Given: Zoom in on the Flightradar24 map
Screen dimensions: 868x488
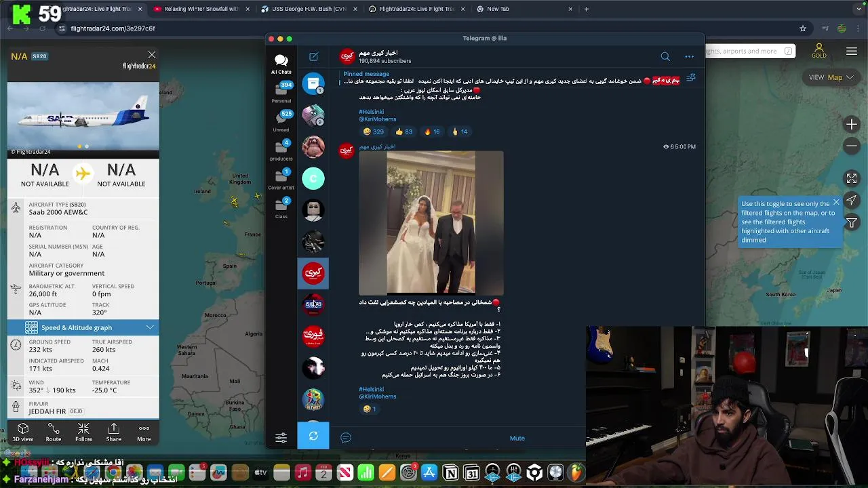Looking at the screenshot, I should point(852,125).
